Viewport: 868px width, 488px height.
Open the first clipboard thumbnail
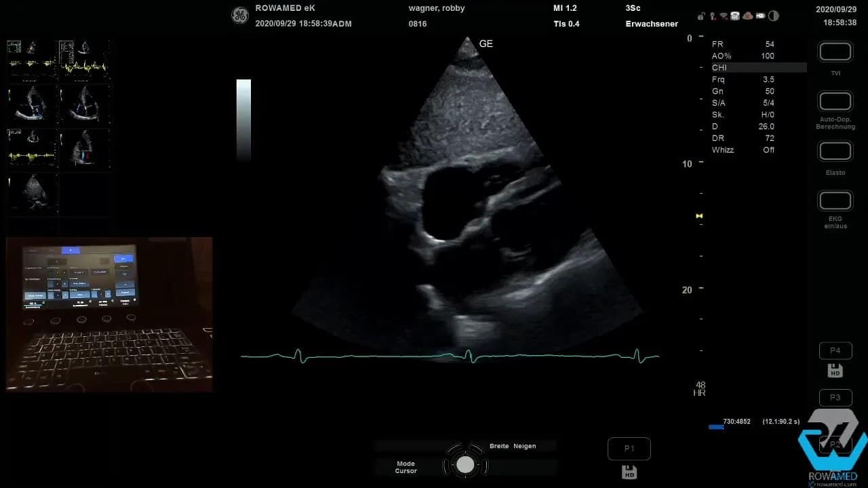(x=32, y=60)
